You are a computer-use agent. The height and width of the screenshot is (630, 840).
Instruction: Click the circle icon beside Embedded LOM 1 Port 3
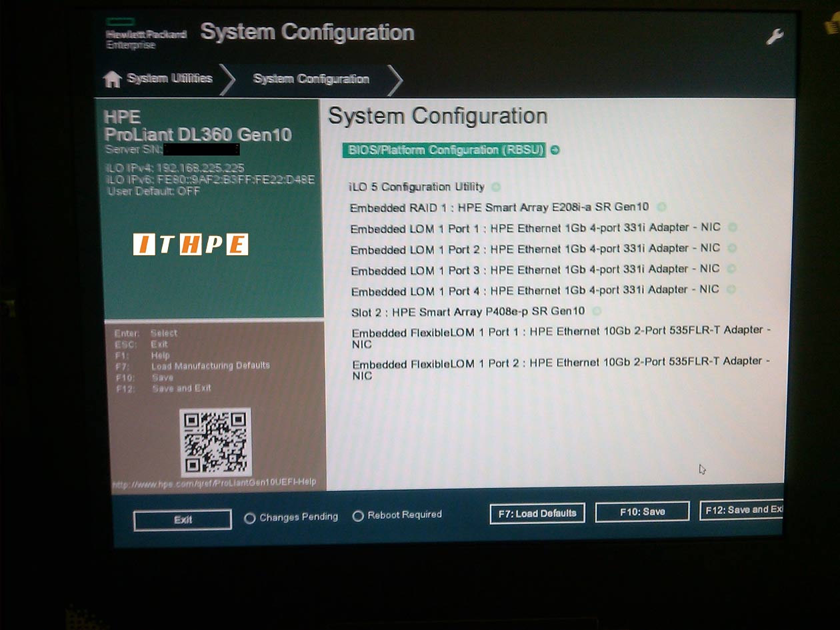(731, 269)
